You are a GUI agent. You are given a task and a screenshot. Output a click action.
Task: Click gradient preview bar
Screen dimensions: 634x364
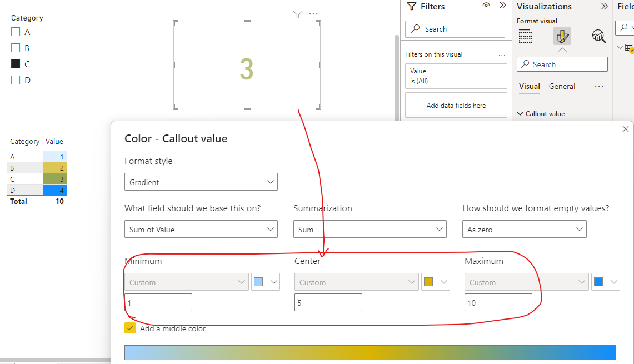point(370,352)
